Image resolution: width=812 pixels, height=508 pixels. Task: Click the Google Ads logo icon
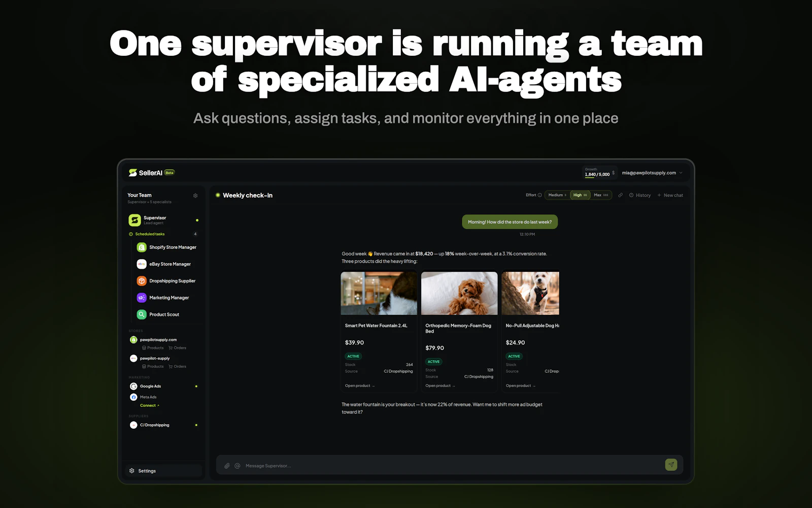click(x=133, y=386)
